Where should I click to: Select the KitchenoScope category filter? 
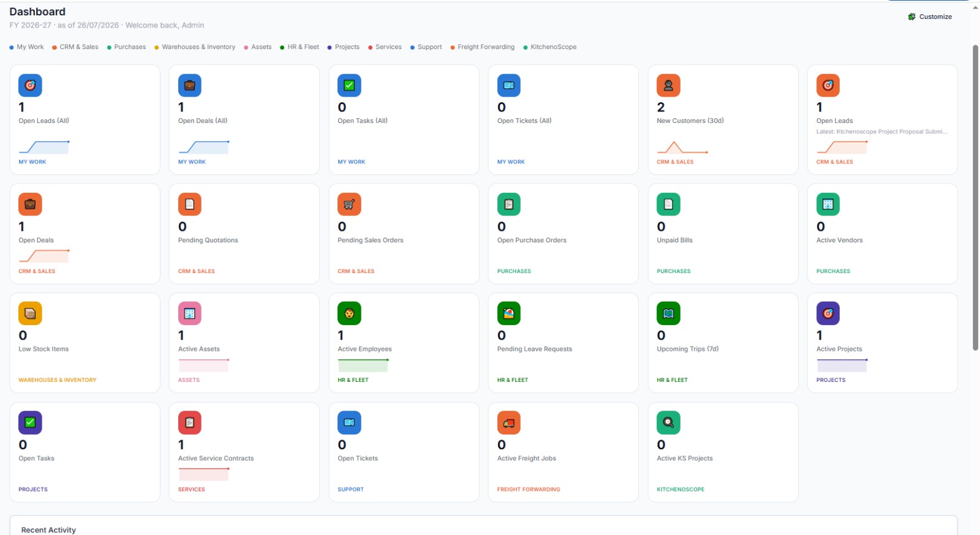coord(550,47)
